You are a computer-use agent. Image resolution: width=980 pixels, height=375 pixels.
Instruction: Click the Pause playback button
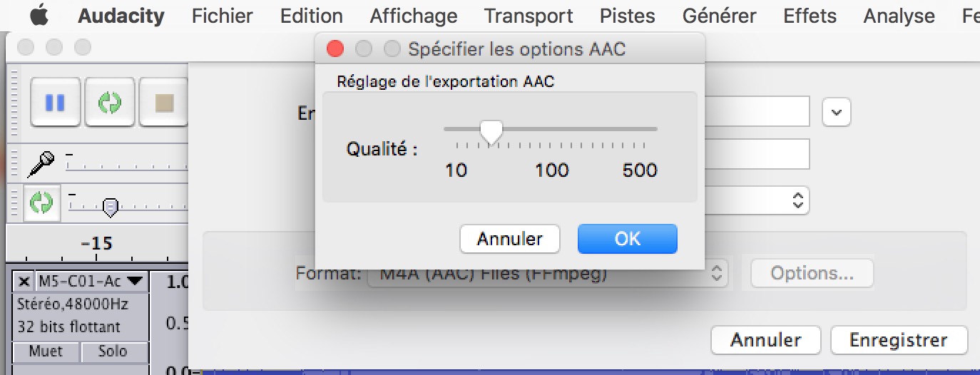point(55,103)
